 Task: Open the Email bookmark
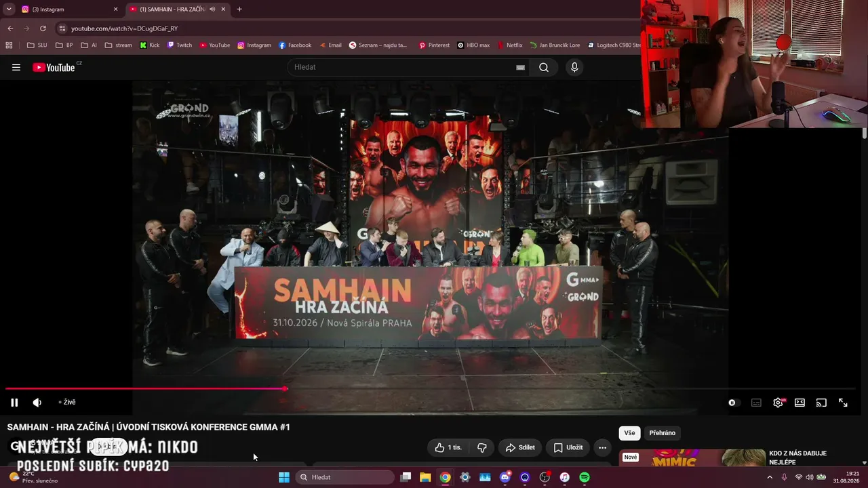pyautogui.click(x=330, y=45)
